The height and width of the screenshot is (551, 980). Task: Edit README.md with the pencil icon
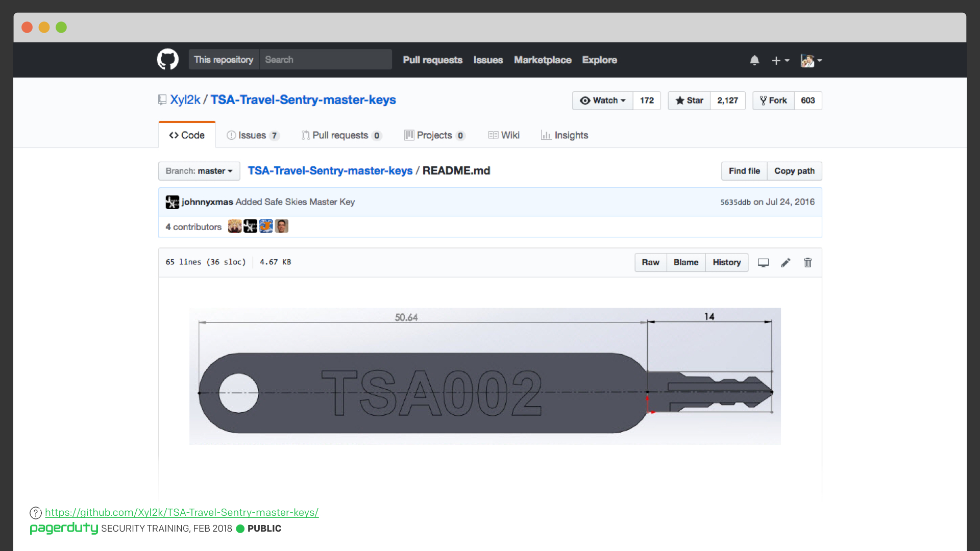coord(786,263)
